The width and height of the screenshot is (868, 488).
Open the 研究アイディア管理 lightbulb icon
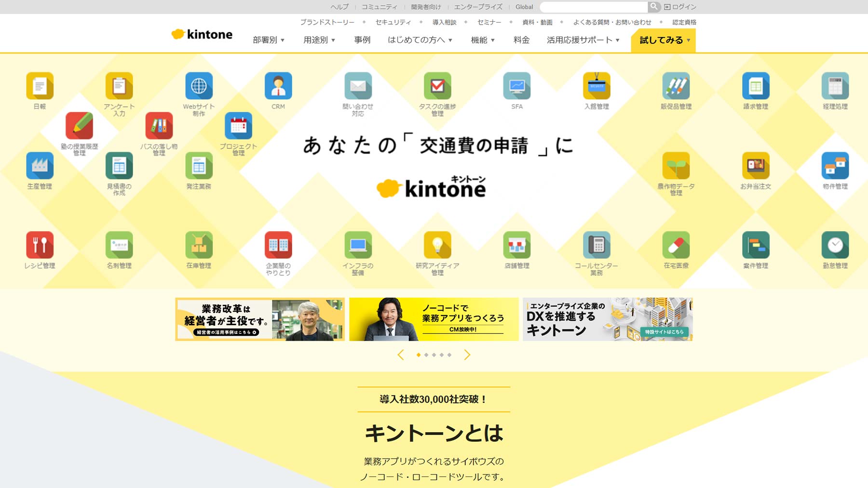pos(437,245)
